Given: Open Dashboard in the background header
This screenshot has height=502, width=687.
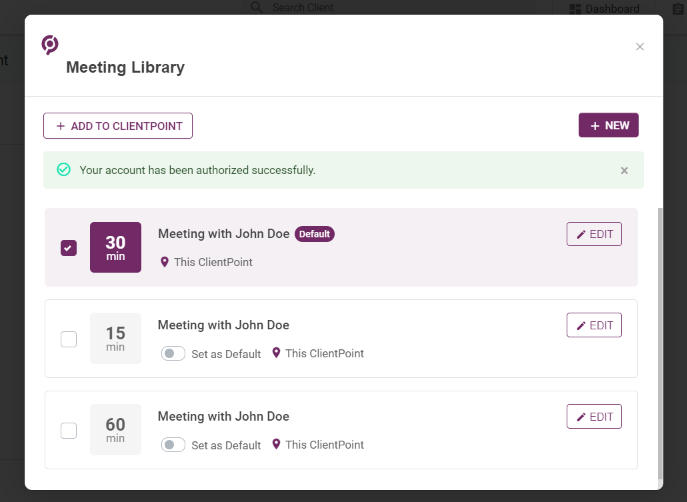Looking at the screenshot, I should [x=605, y=9].
